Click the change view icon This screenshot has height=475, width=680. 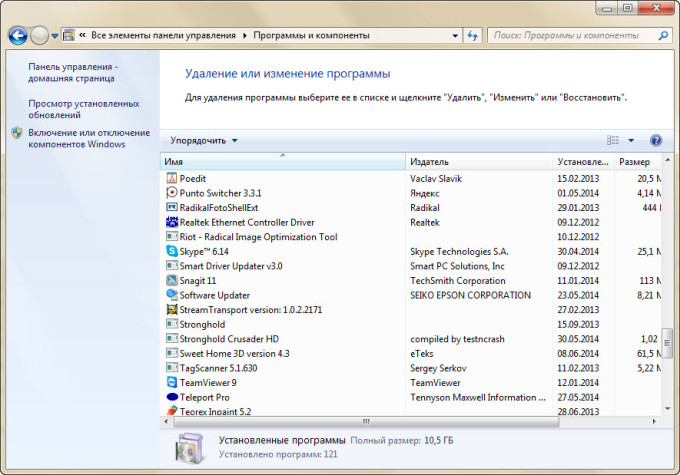coord(613,140)
